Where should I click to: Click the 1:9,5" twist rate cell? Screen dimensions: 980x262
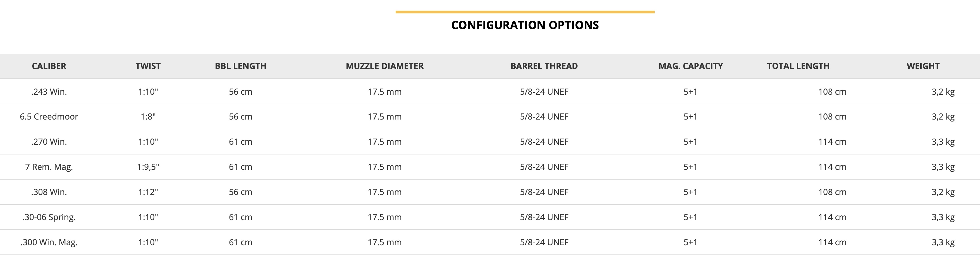[x=148, y=167]
